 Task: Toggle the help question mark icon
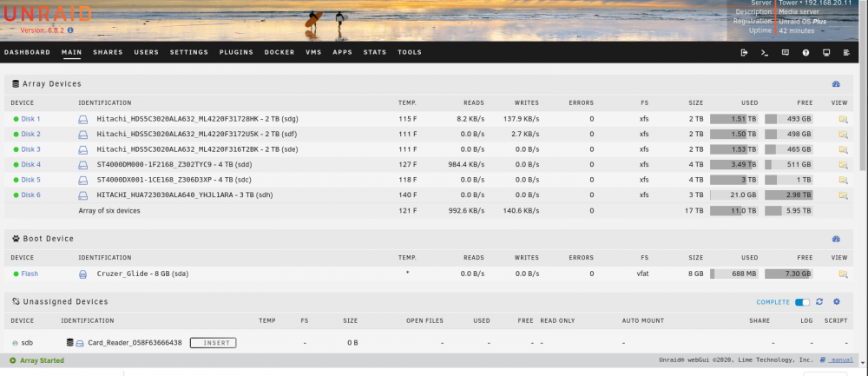point(806,53)
